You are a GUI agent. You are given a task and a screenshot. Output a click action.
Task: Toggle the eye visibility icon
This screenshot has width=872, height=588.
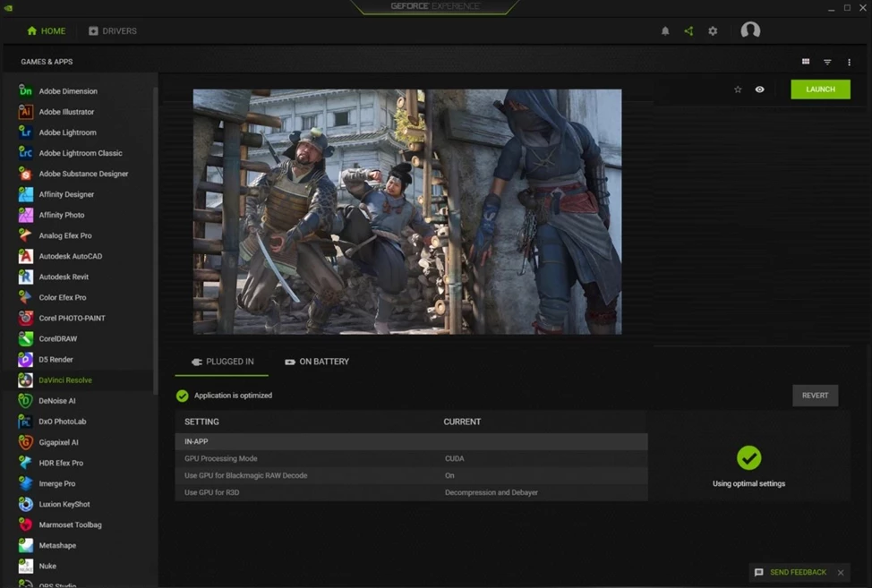coord(760,89)
